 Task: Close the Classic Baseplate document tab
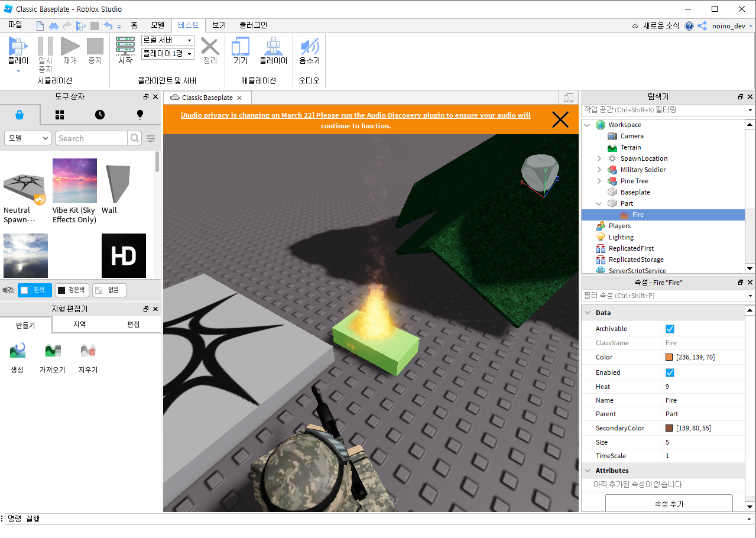pyautogui.click(x=239, y=98)
